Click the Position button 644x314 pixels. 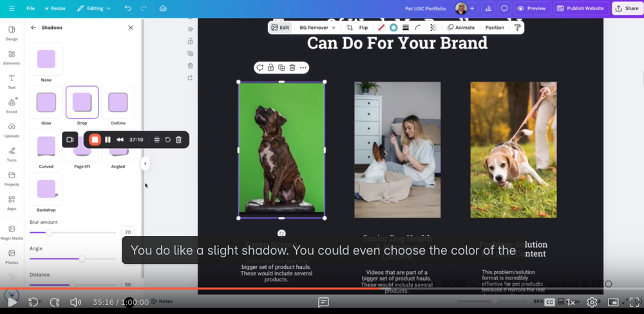click(495, 28)
